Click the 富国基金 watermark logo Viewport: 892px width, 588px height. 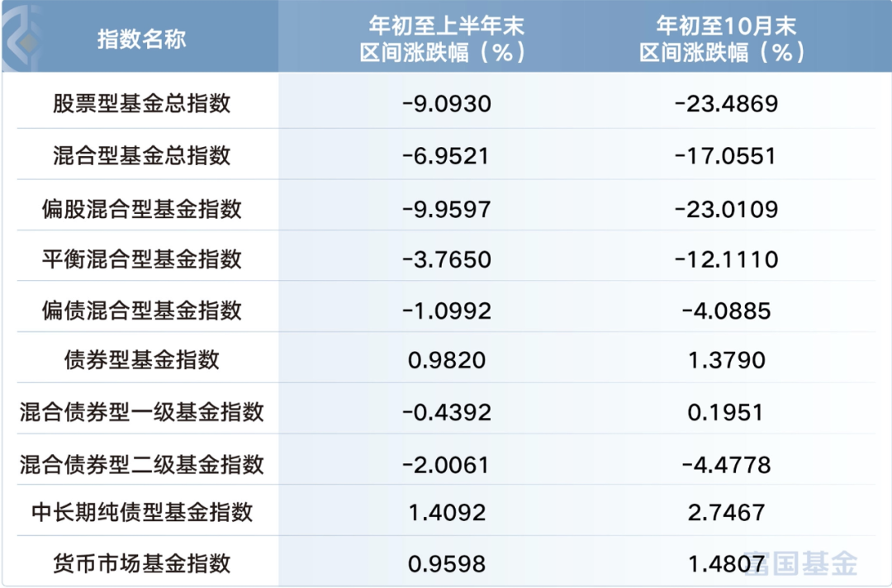[x=799, y=563]
